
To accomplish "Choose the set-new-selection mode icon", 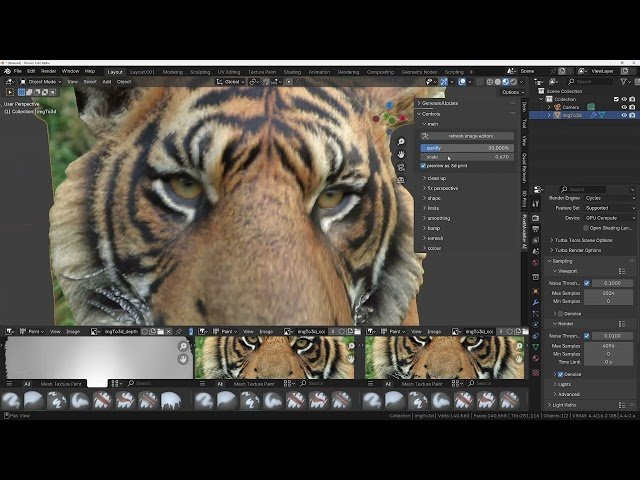I will (22, 92).
